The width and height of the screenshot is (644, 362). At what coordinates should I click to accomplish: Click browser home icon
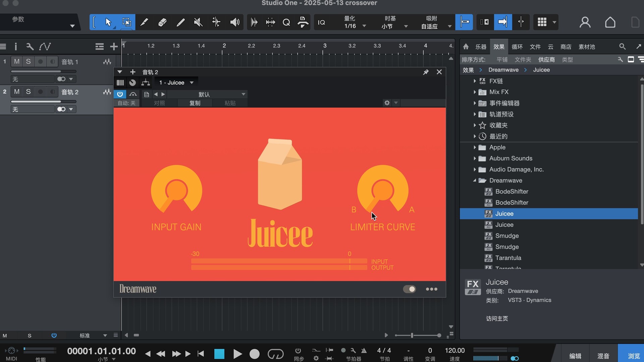click(466, 47)
